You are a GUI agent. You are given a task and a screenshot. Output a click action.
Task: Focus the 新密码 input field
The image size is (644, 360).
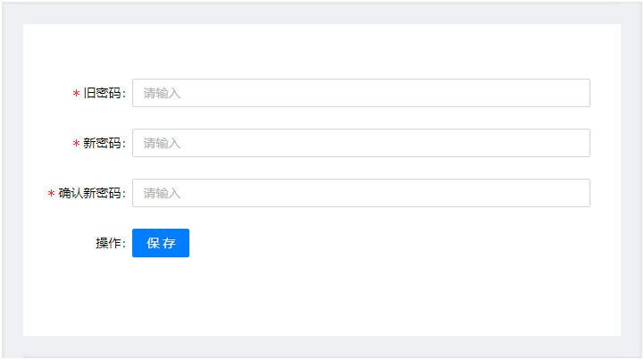361,143
